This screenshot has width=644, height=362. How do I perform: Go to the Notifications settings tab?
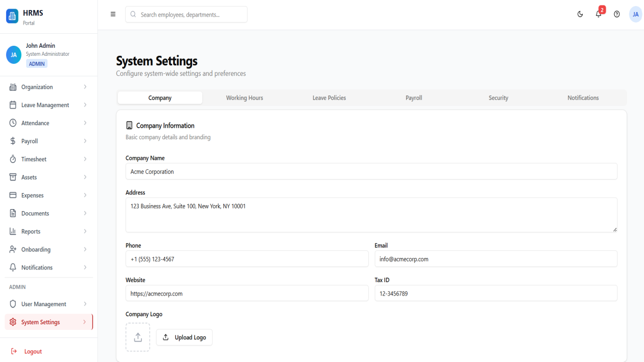(x=583, y=98)
